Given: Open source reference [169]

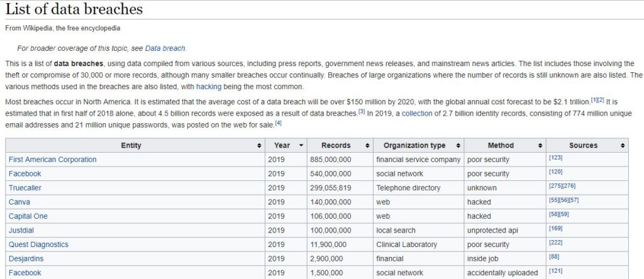Looking at the screenshot, I should click(556, 228).
